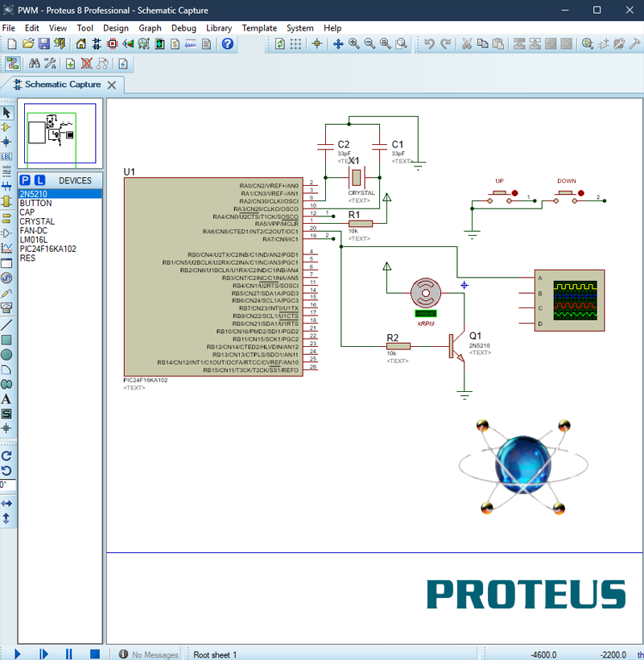Open the Root sheet 1 selector
644x660 pixels.
tap(215, 654)
